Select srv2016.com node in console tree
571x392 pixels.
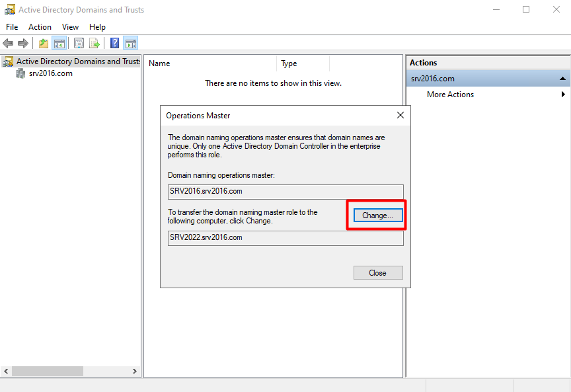click(51, 73)
